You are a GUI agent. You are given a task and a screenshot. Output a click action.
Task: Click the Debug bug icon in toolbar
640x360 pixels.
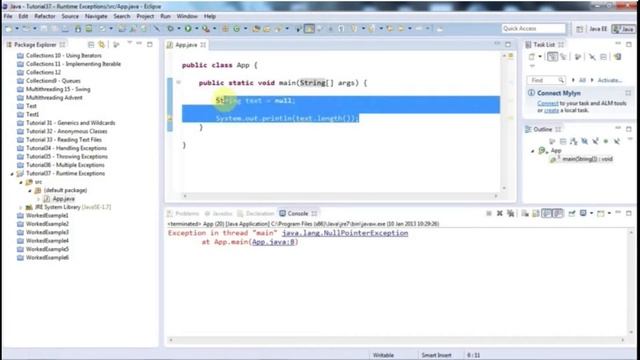[171, 29]
